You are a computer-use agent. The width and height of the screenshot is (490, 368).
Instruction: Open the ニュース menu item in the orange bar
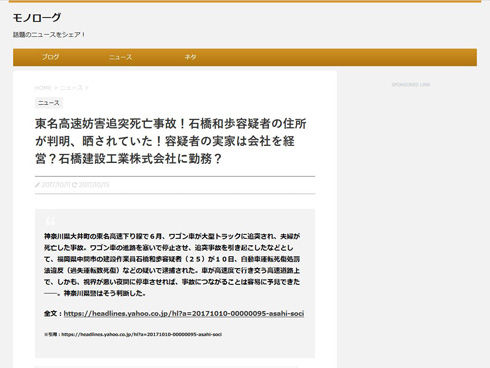pos(120,57)
